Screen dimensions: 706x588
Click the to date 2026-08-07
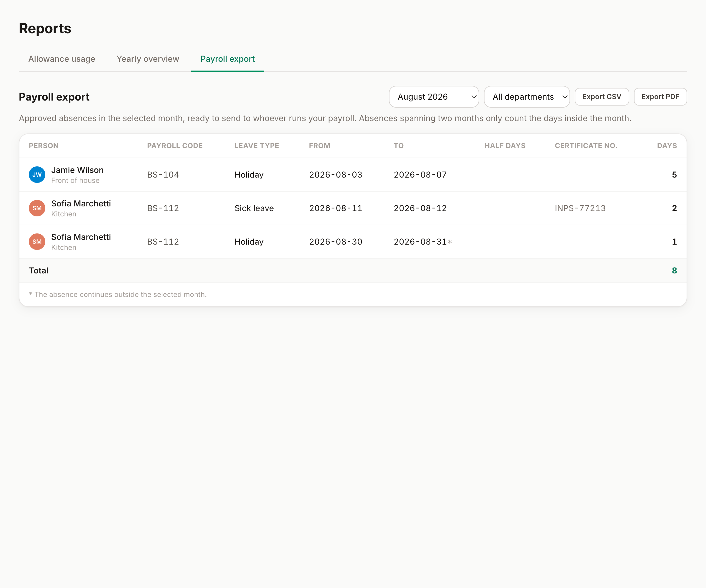click(420, 175)
